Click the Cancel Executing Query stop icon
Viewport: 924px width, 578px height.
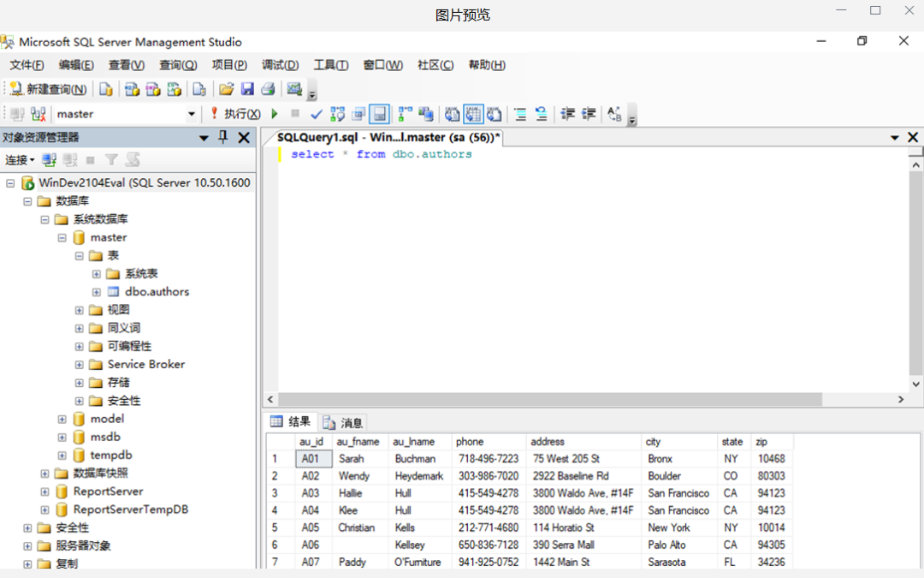[x=295, y=113]
